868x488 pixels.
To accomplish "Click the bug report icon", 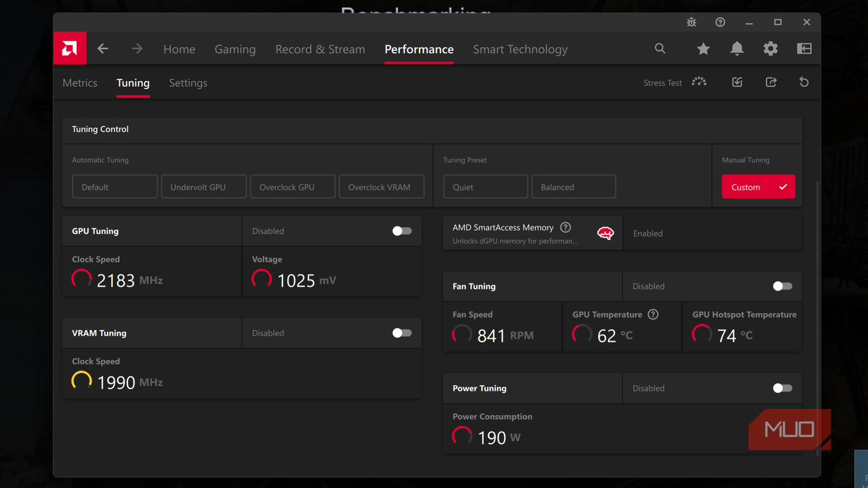I will pyautogui.click(x=692, y=22).
